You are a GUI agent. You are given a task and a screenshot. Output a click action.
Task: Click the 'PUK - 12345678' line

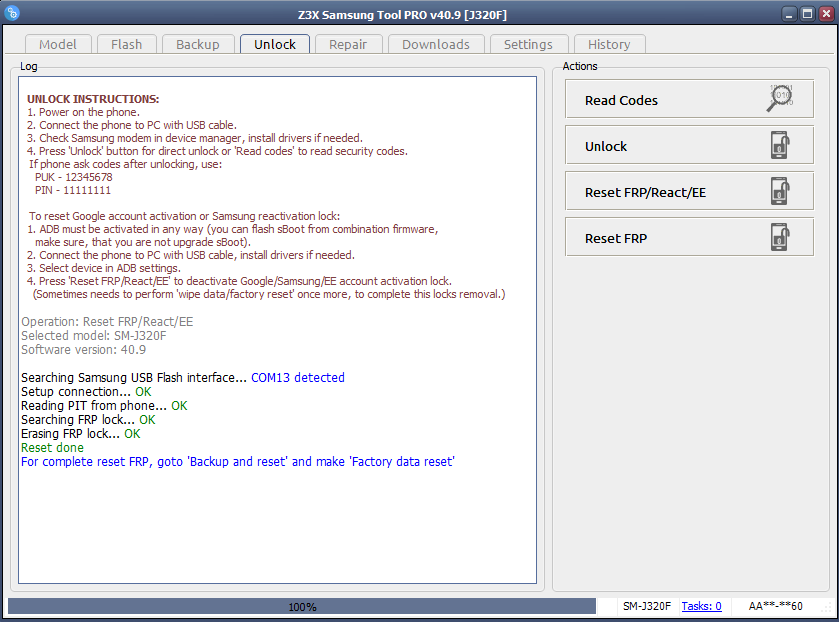click(74, 177)
